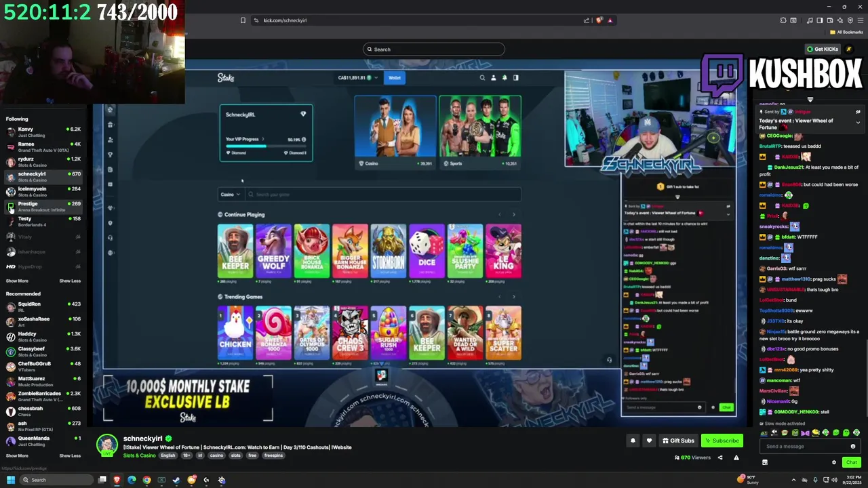
Task: Click the search magnifier in Stake header
Action: [x=482, y=78]
